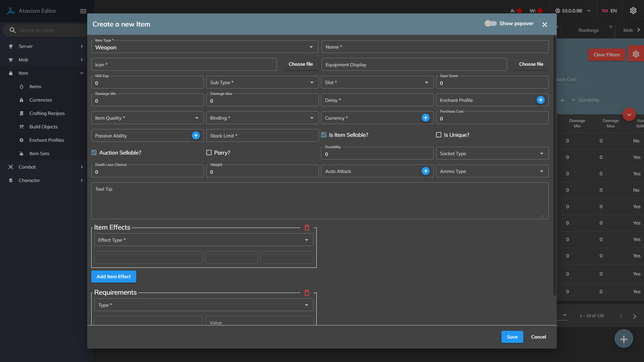Open the Item Type dropdown showing Weapon

tap(205, 47)
